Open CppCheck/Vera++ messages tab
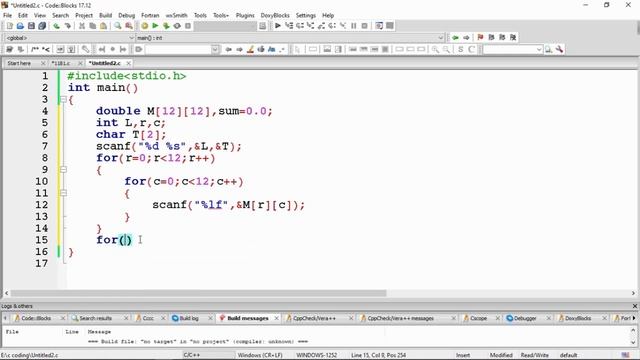640x360 pixels. [400, 318]
